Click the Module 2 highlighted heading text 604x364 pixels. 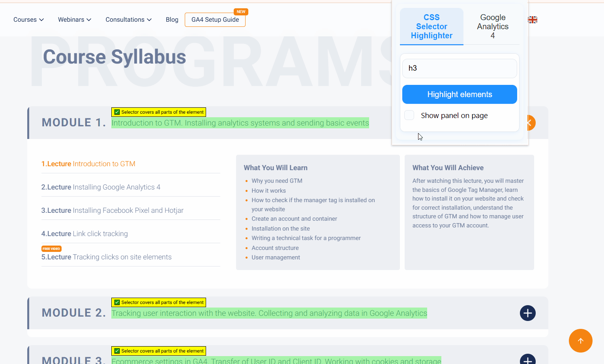[x=269, y=313]
